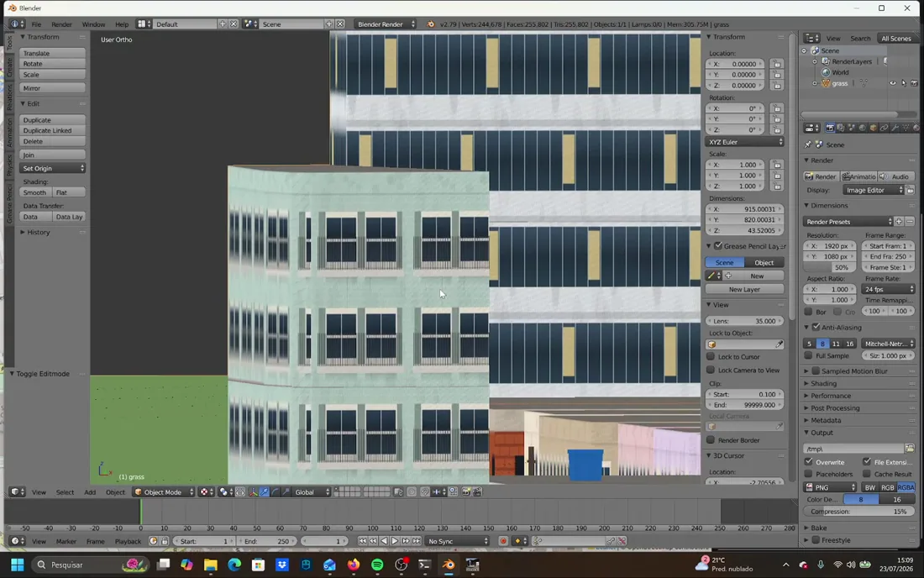
Task: Open Firefox from the taskbar
Action: click(353, 565)
